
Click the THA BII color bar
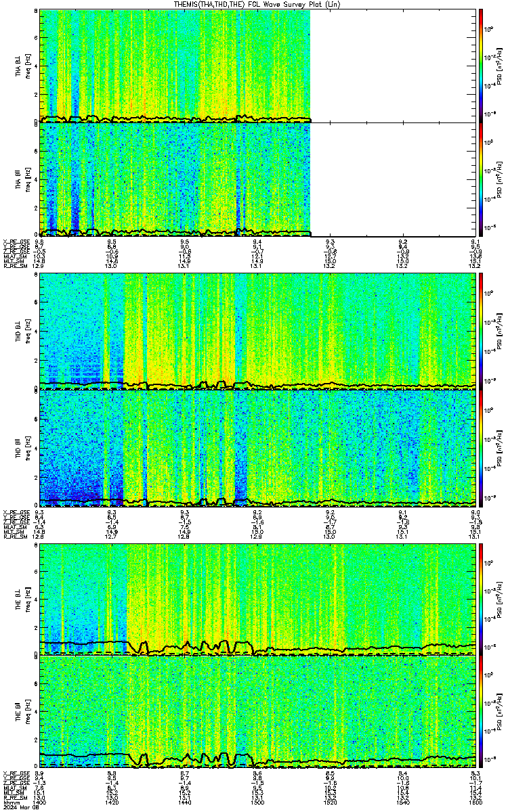pos(481,179)
